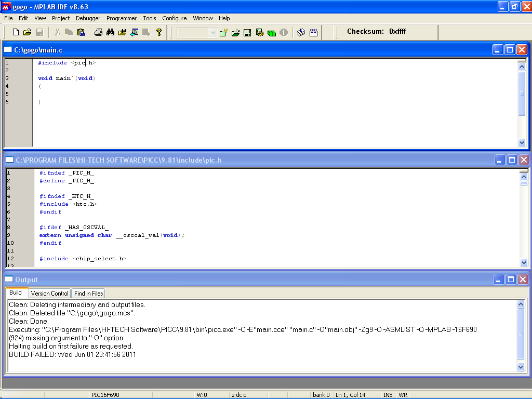Click the New File icon
Viewport: 532px width, 399px height.
(x=16, y=32)
